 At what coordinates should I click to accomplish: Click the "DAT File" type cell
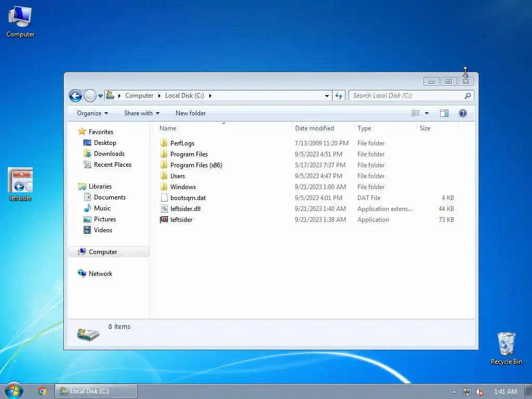(x=369, y=198)
